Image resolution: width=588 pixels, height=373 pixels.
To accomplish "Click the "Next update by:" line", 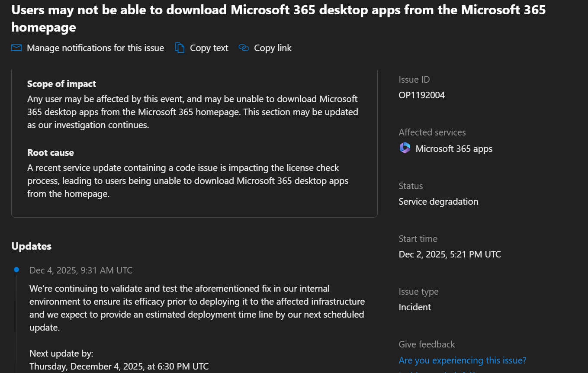I will [61, 354].
